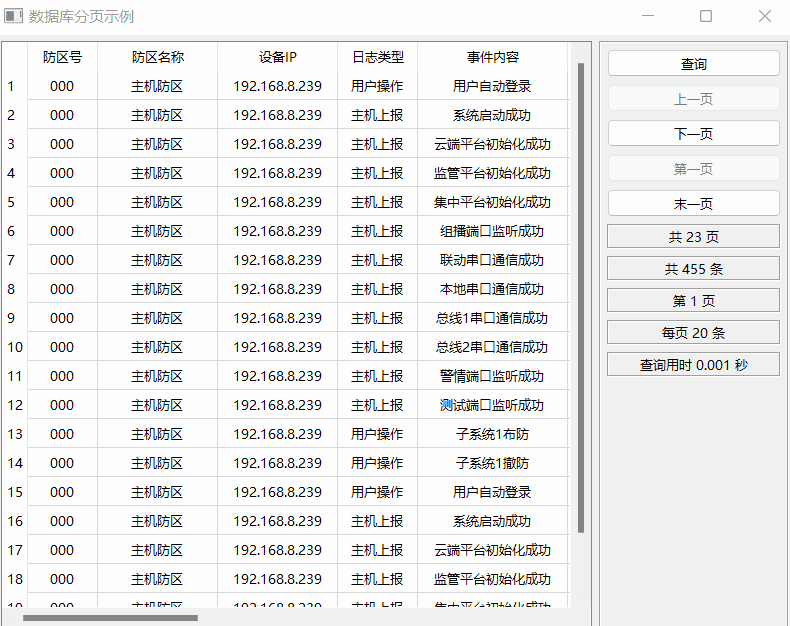Image resolution: width=790 pixels, height=626 pixels.
Task: Click 用户操作 log type in row 1
Action: (x=377, y=86)
